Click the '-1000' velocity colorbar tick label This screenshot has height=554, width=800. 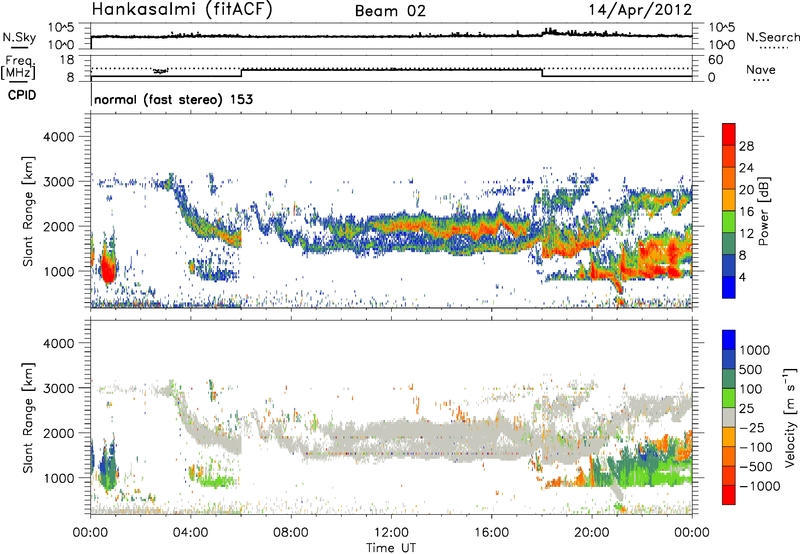click(x=760, y=486)
